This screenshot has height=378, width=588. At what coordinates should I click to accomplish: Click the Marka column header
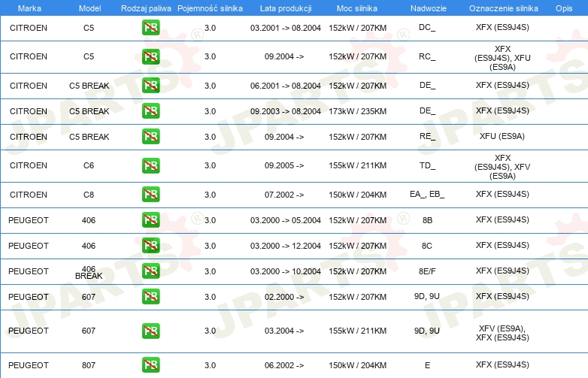pos(29,8)
